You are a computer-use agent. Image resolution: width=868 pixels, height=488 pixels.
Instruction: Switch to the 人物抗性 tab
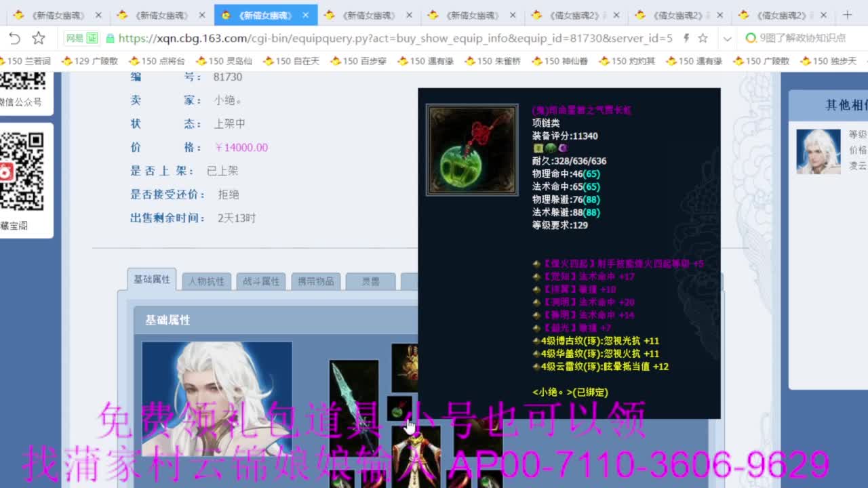coord(207,281)
